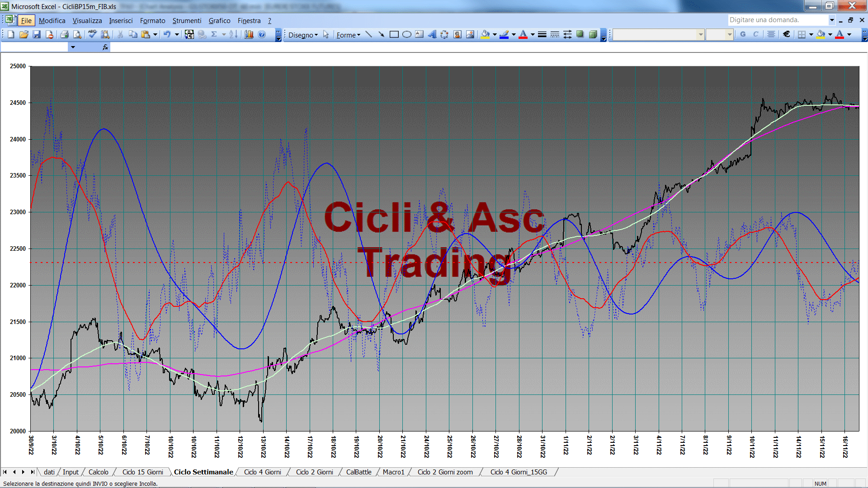Toggle Italic (C) formatting
This screenshot has width=868, height=488.
tap(755, 34)
